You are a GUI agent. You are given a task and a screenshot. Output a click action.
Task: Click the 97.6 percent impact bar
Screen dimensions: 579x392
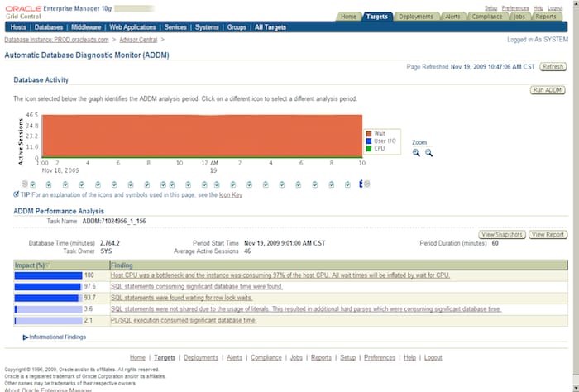pyautogui.click(x=48, y=287)
